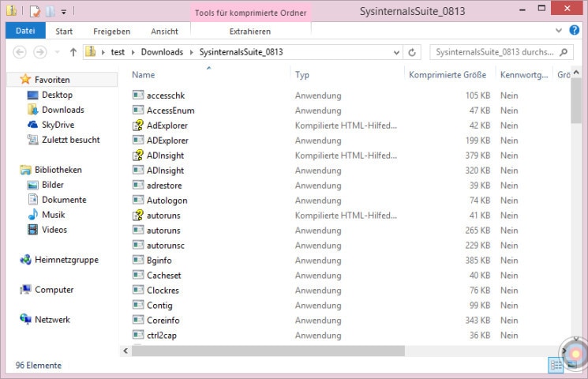Click the Desktop icon in navigation pane
The height and width of the screenshot is (379, 588).
pyautogui.click(x=32, y=95)
